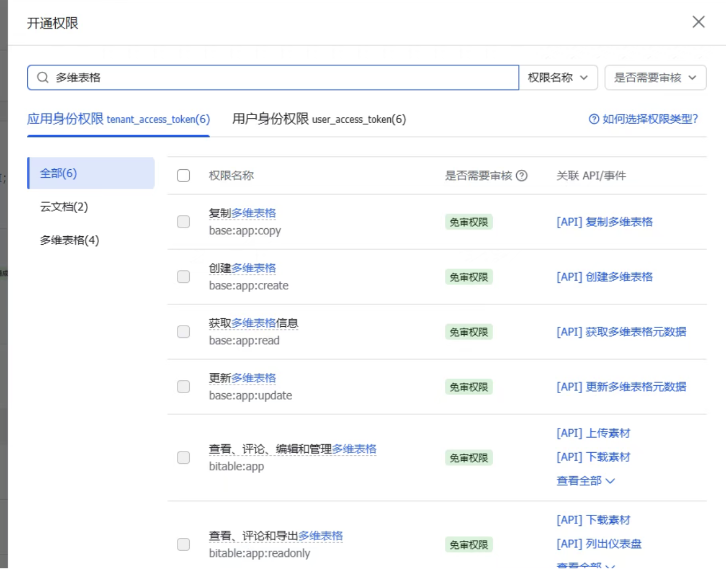
Task: Expand 查看全部 in bitable:app row
Action: click(x=585, y=481)
